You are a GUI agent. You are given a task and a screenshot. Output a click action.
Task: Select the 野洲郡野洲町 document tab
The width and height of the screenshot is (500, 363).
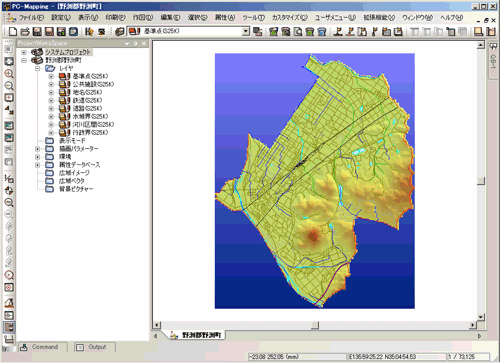[196, 335]
